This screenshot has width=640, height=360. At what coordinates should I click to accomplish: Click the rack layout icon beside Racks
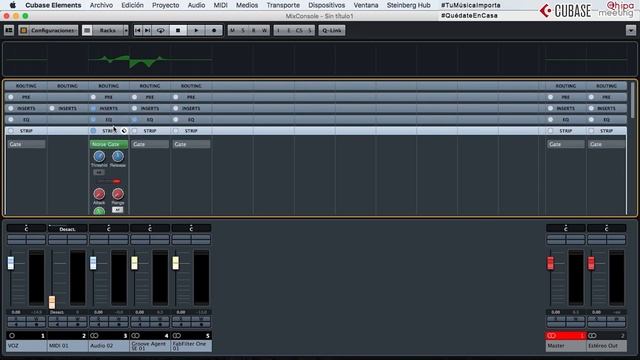[x=87, y=30]
